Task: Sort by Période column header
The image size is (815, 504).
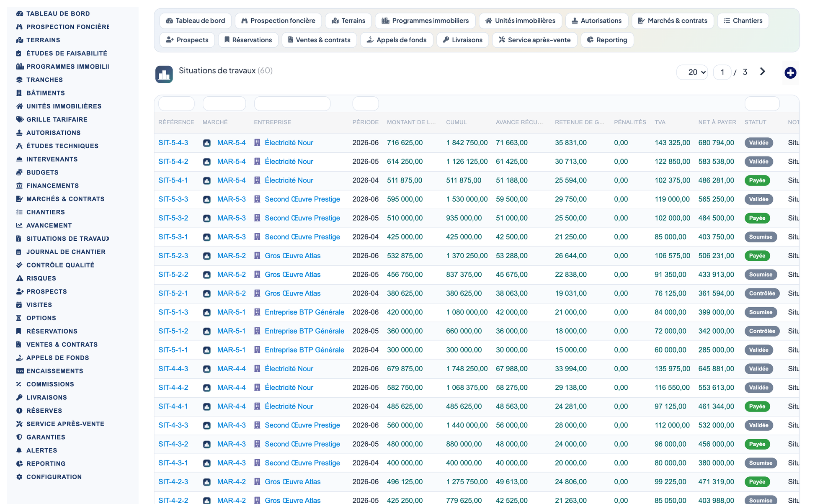Action: (x=365, y=122)
